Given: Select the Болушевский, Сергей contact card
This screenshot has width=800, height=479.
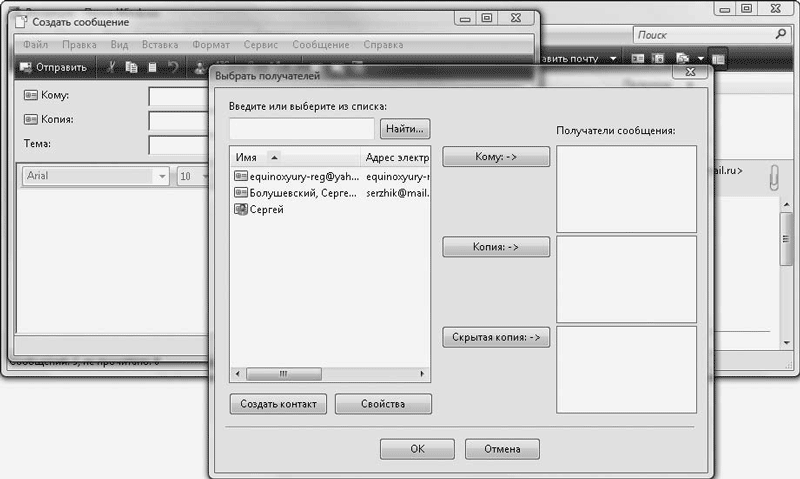Looking at the screenshot, I should pos(295,192).
